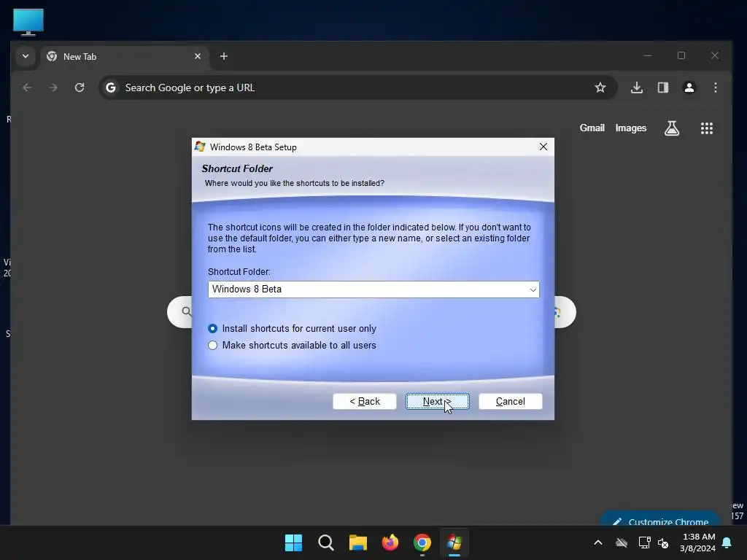Close the Chrome window
747x560 pixels.
715,55
